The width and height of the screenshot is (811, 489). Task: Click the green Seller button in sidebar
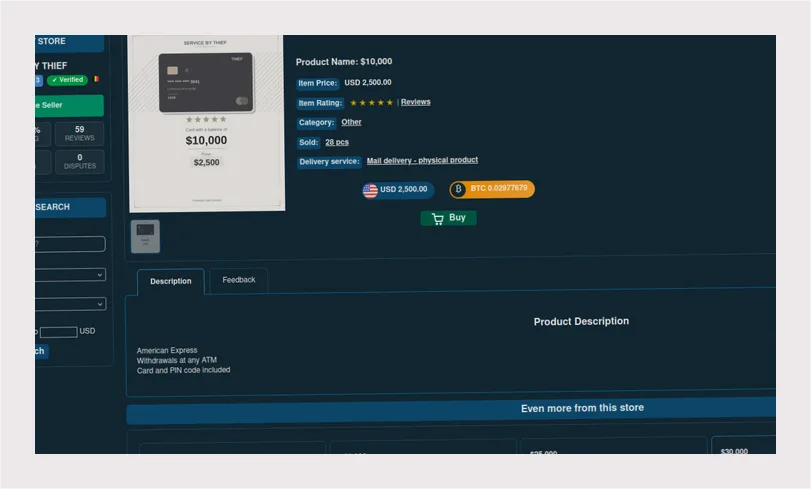pyautogui.click(x=69, y=106)
